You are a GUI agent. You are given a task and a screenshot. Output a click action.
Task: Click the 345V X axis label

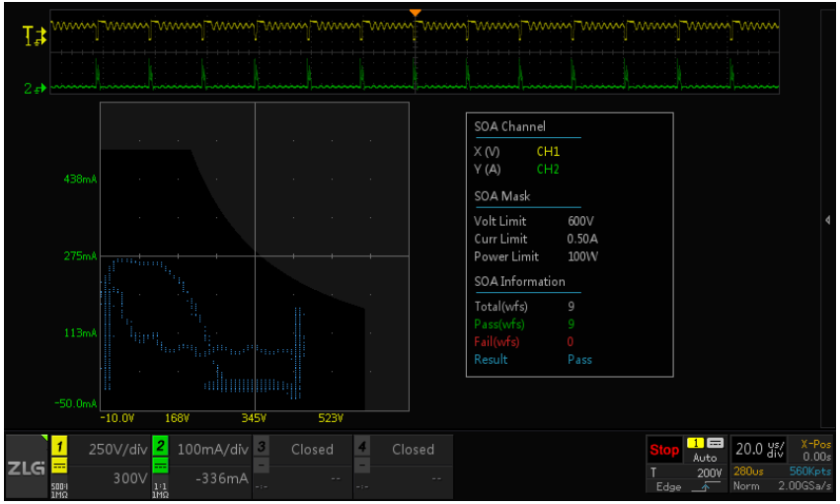click(x=254, y=418)
